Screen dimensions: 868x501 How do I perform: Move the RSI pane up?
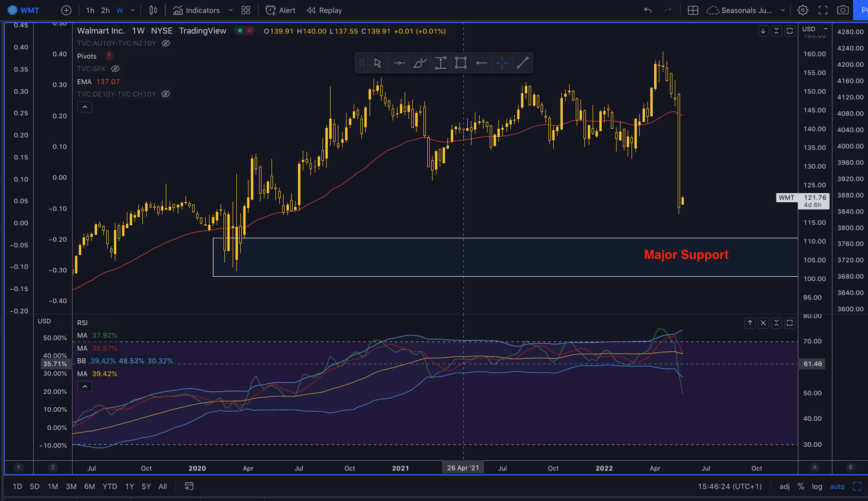(750, 323)
